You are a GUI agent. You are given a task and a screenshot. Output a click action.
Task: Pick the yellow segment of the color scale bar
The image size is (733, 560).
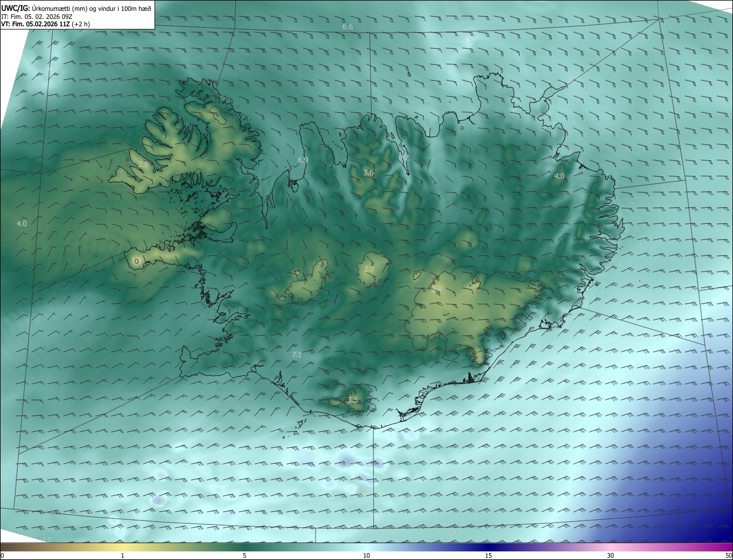click(123, 547)
